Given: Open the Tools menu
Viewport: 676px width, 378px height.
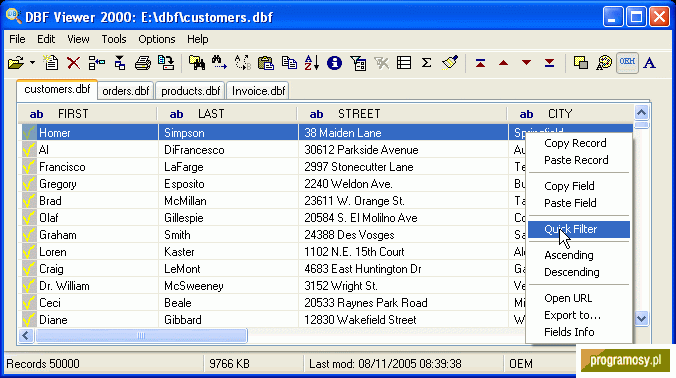Looking at the screenshot, I should pos(114,39).
